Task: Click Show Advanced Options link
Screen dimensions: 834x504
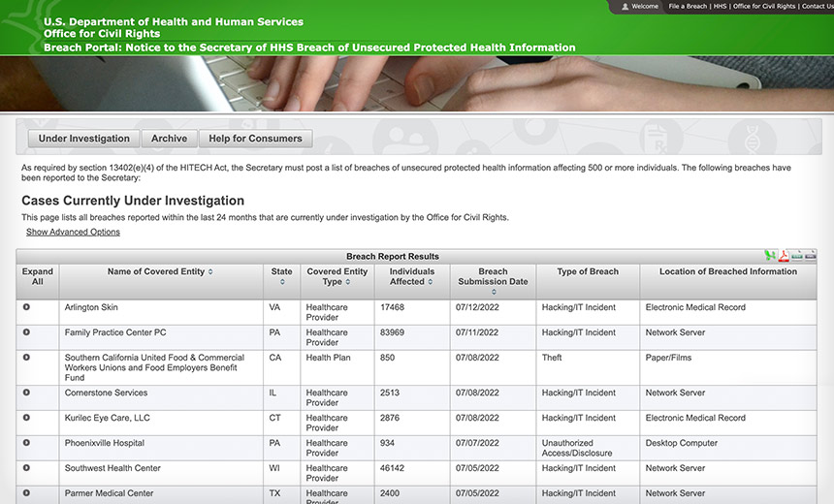Action: [x=73, y=232]
